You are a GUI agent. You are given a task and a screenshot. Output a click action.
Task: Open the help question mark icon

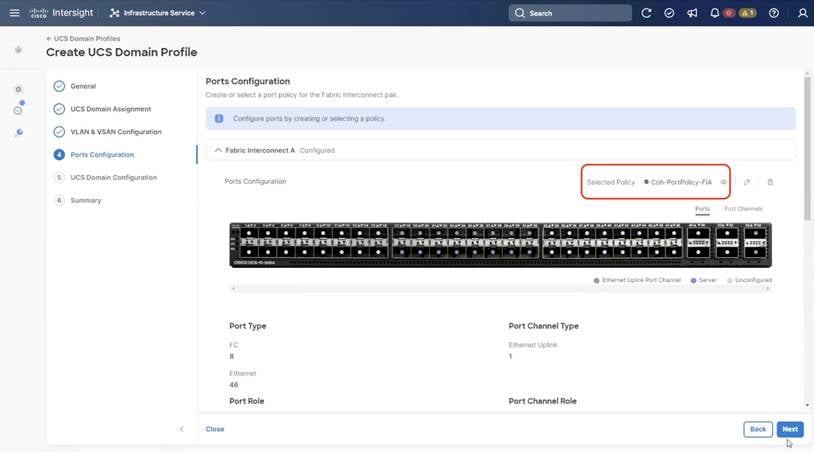774,13
